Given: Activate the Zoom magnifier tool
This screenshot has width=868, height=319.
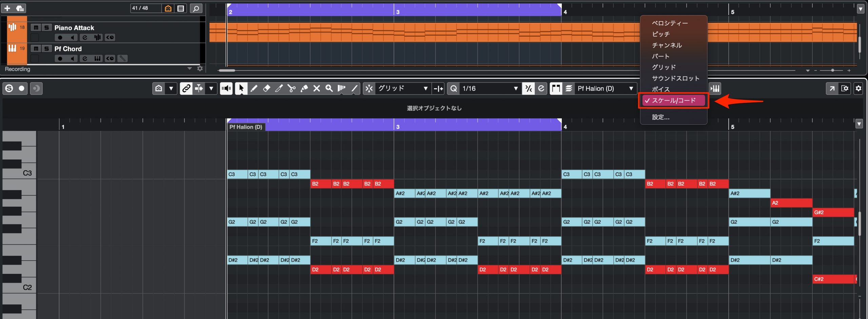Looking at the screenshot, I should [329, 89].
